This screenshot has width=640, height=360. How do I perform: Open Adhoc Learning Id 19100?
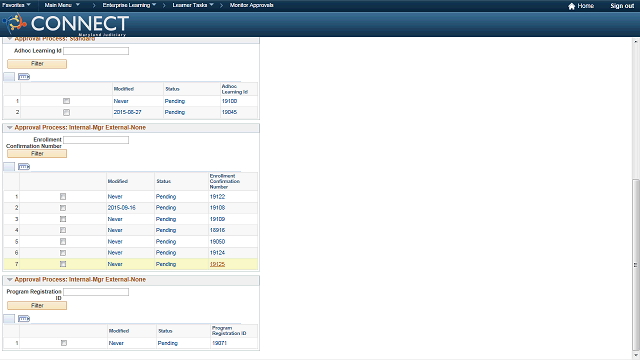[x=229, y=101]
